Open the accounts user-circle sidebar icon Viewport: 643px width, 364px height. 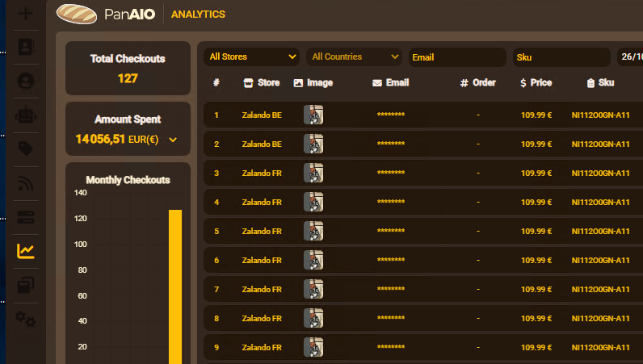[x=26, y=81]
